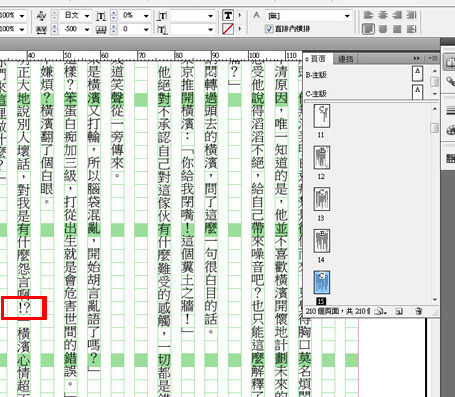This screenshot has height=397, width=455.
Task: Click the kerning value stepper arrows
Action: (x=54, y=16)
